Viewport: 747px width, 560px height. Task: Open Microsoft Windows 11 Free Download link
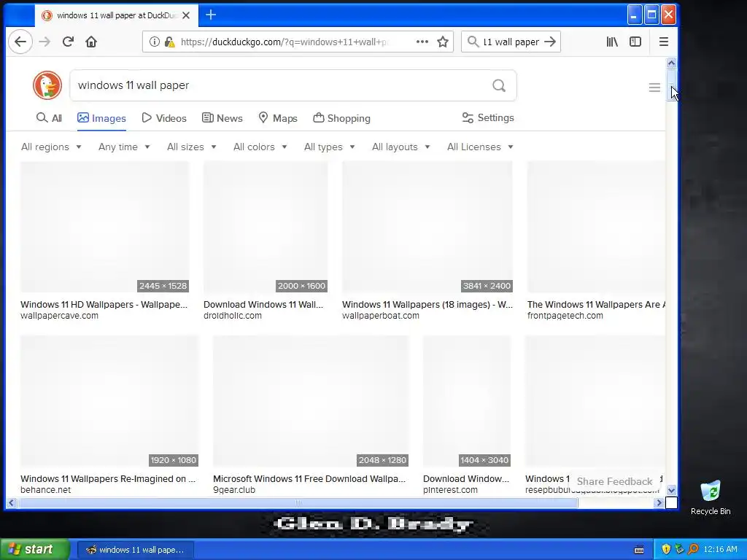[x=309, y=478]
